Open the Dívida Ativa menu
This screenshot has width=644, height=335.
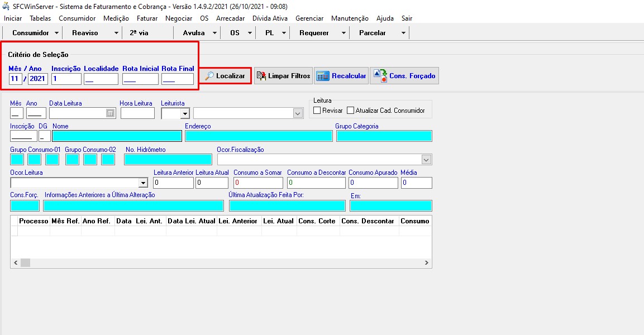(x=270, y=18)
